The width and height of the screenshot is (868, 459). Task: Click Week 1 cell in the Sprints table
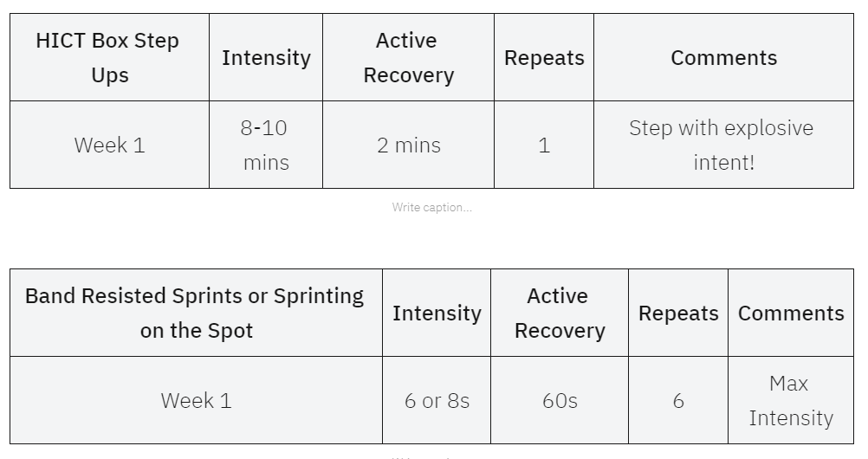click(x=196, y=401)
